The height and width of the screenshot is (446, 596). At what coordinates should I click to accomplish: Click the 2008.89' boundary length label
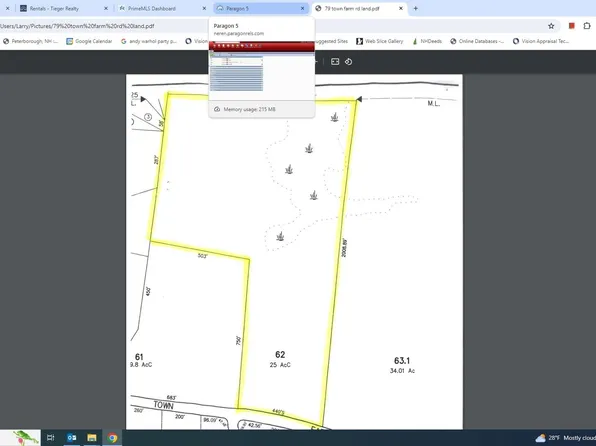[x=344, y=248]
